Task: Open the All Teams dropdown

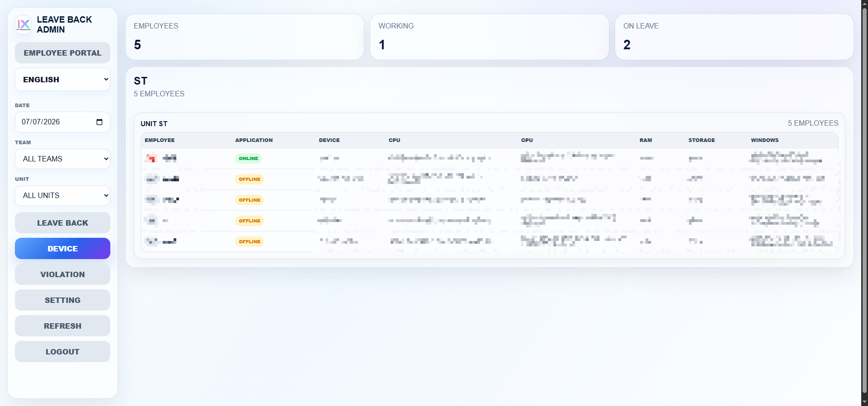Action: click(62, 159)
